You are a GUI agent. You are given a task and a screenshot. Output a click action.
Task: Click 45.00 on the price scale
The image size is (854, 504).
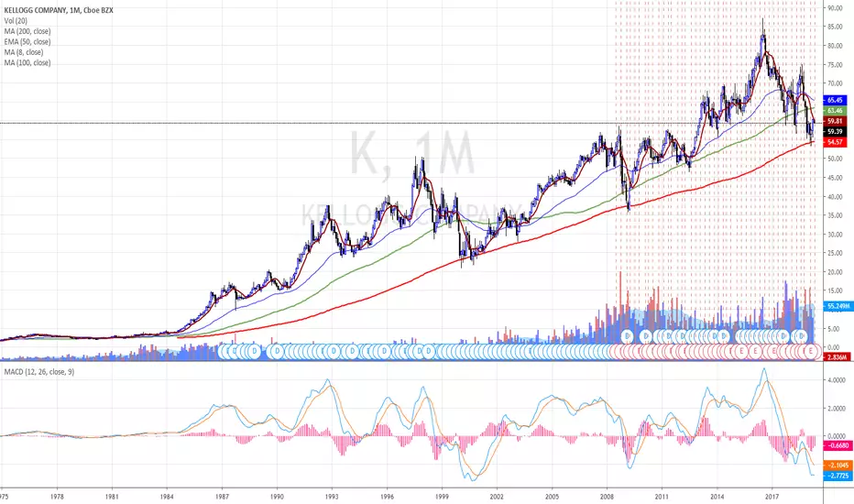[x=835, y=178]
